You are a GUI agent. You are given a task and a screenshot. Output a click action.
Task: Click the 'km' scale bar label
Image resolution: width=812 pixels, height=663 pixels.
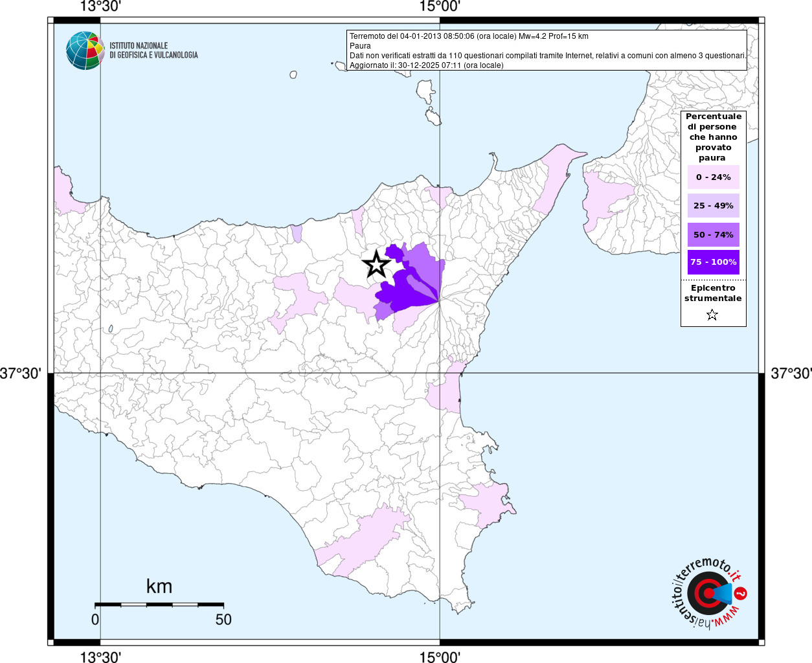point(159,587)
